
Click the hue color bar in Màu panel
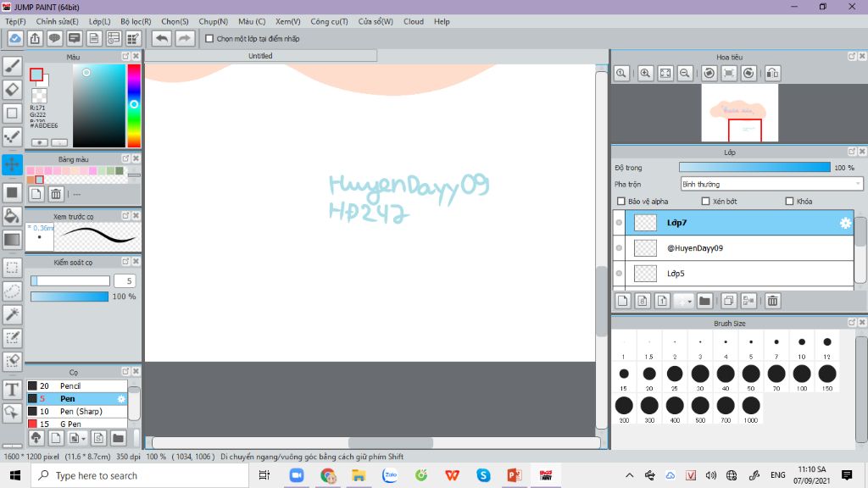(134, 106)
